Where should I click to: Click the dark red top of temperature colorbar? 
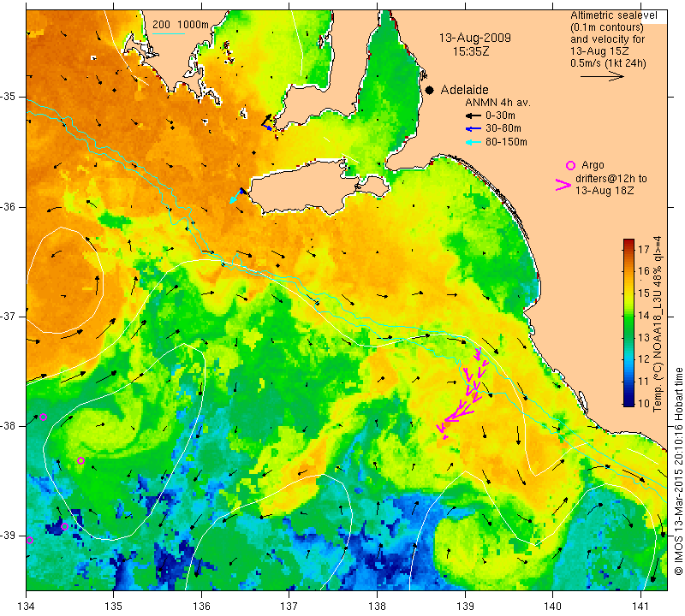click(x=628, y=242)
